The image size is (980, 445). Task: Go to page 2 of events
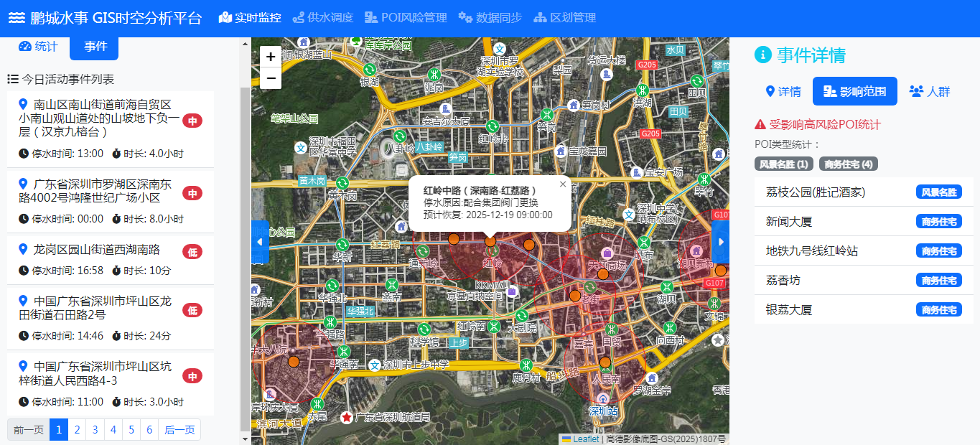pos(77,430)
